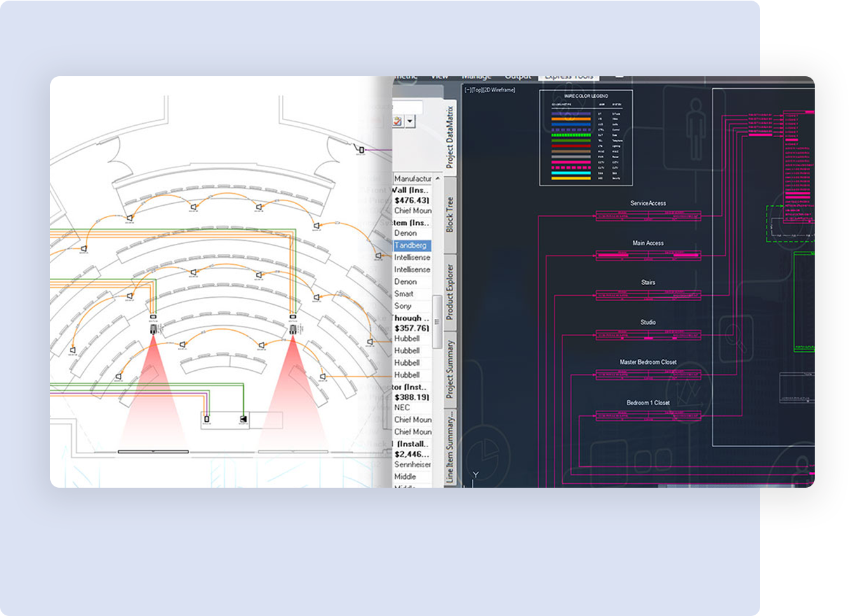Click the list scroll-up arrow
This screenshot has width=856, height=616.
pyautogui.click(x=437, y=178)
